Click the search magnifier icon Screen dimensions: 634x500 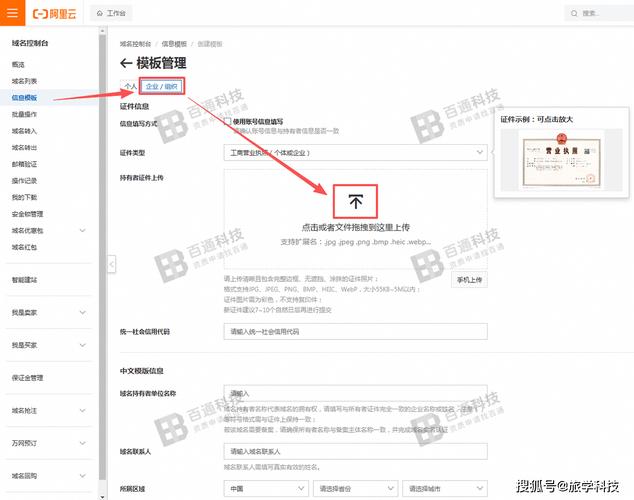574,14
